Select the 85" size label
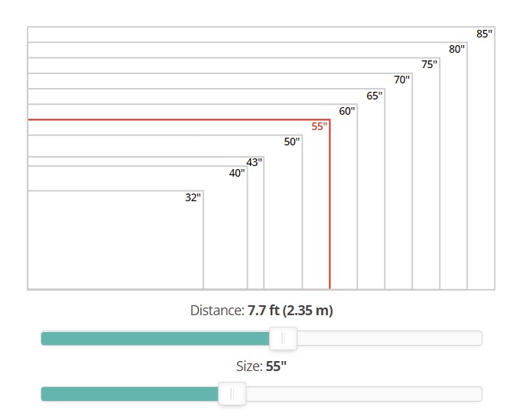Screen dimensions: 510x420 tap(484, 34)
